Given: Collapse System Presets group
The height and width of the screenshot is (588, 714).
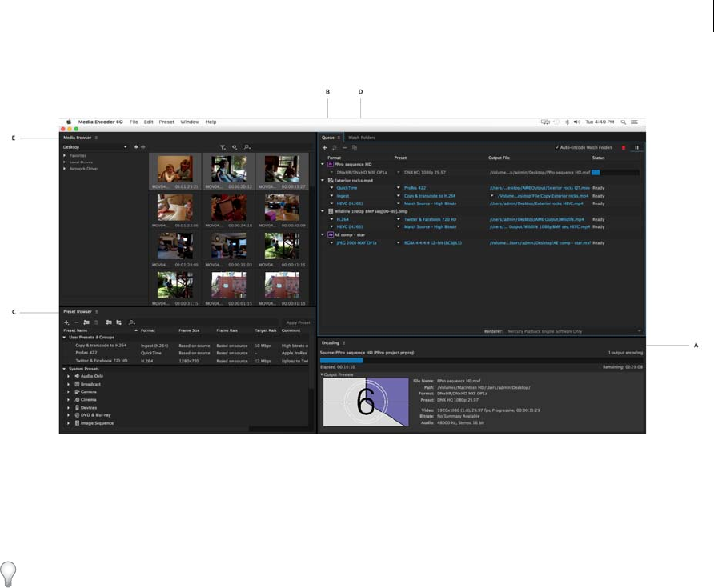Looking at the screenshot, I should pyautogui.click(x=64, y=369).
